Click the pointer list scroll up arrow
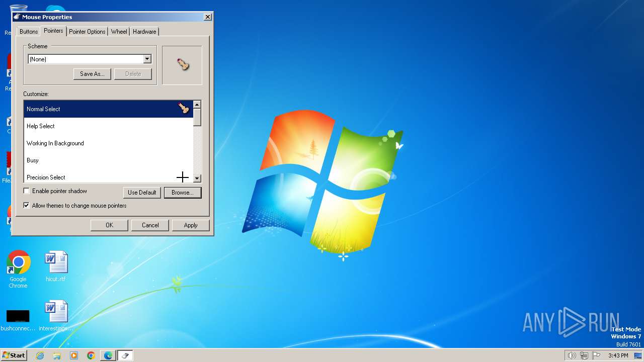644x362 pixels. coord(197,105)
